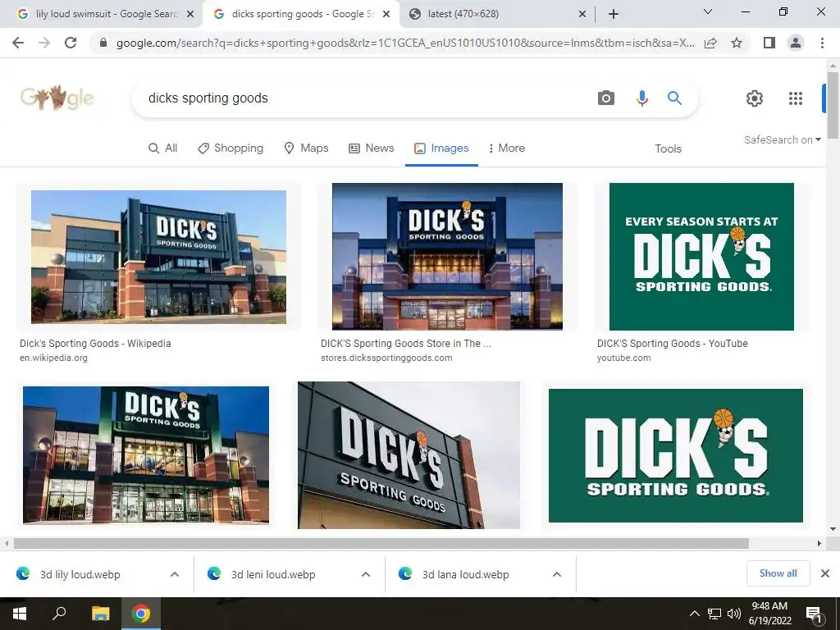Open the night storefront thumbnail from stores.dickssportinggoods.com
The image size is (840, 630).
[447, 256]
